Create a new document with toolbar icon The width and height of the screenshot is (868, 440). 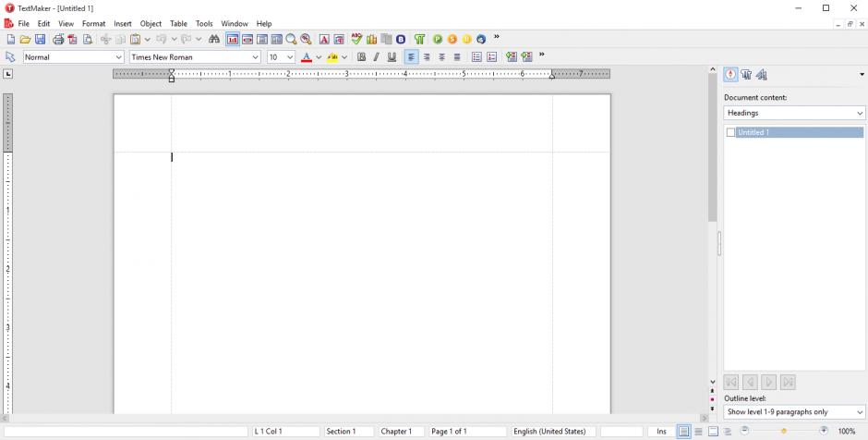10,40
